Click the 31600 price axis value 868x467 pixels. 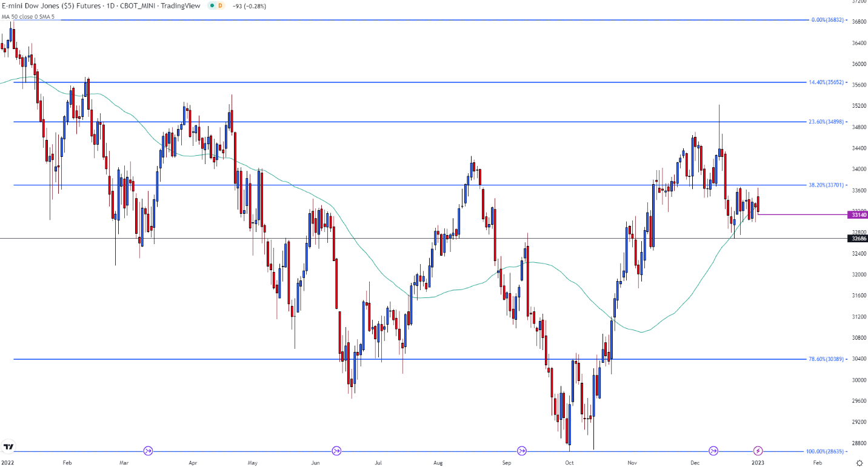pyautogui.click(x=858, y=296)
